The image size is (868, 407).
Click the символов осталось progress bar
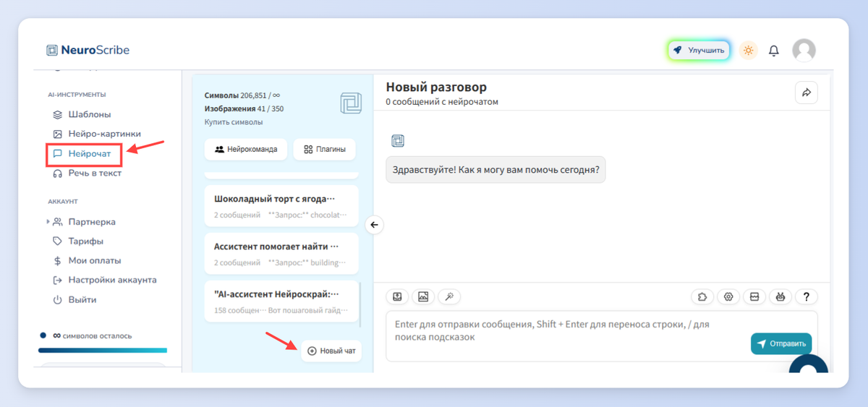click(x=103, y=351)
